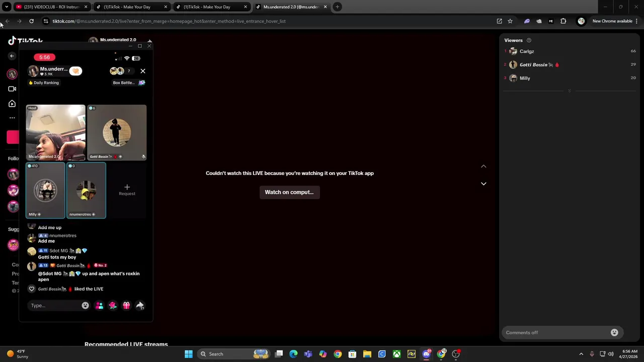Screen dimensions: 644x362
Task: Select viewer Milly in Viewers list
Action: click(570, 78)
